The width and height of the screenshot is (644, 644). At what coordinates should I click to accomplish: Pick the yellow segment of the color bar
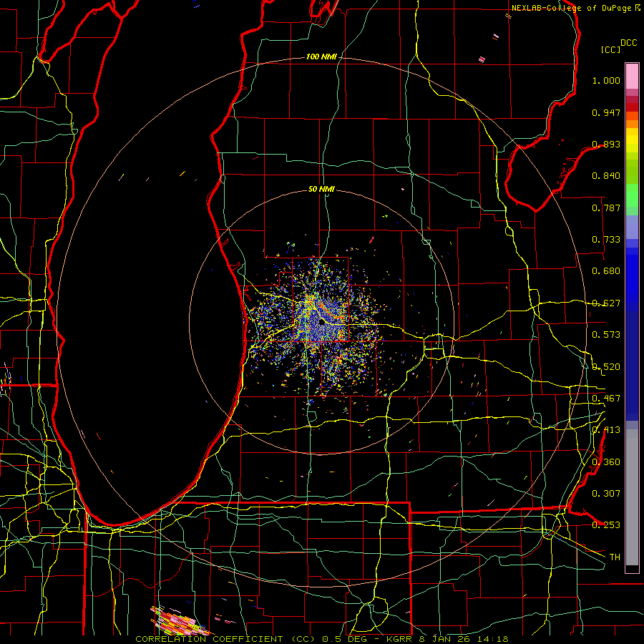pyautogui.click(x=632, y=140)
